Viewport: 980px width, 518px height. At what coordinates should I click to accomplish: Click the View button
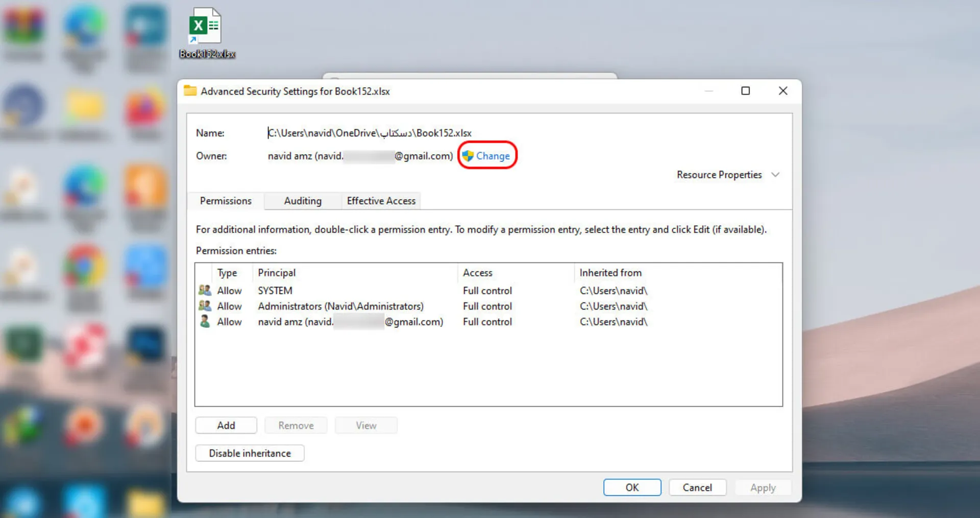click(x=366, y=426)
